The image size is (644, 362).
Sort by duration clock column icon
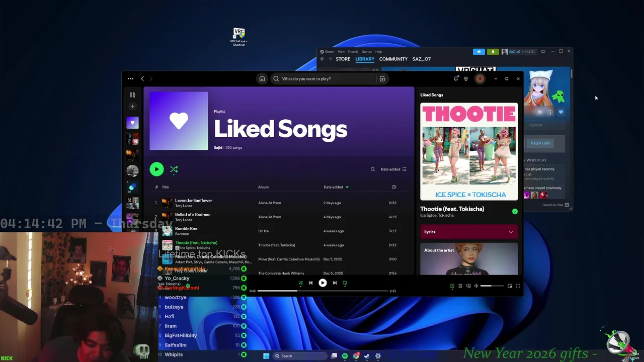coord(394,187)
